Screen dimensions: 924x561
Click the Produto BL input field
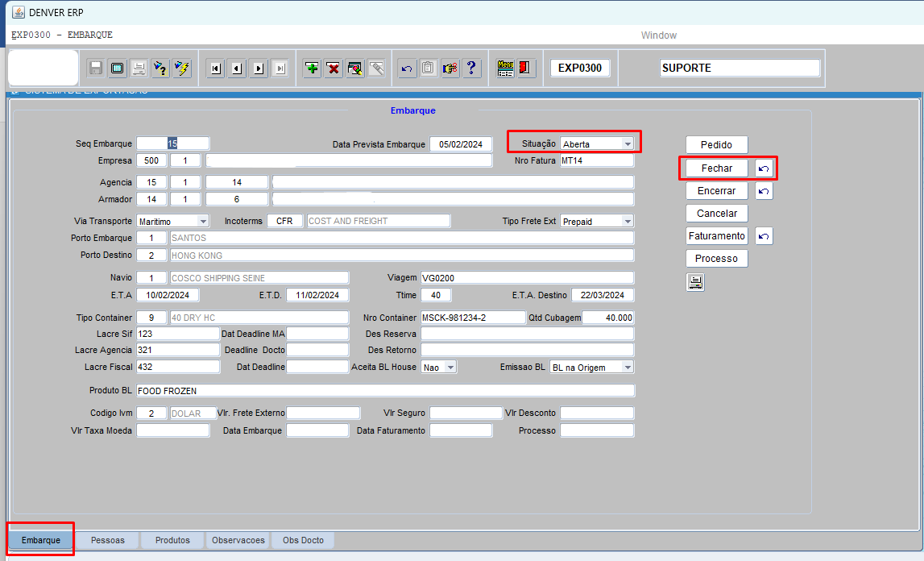(x=385, y=391)
